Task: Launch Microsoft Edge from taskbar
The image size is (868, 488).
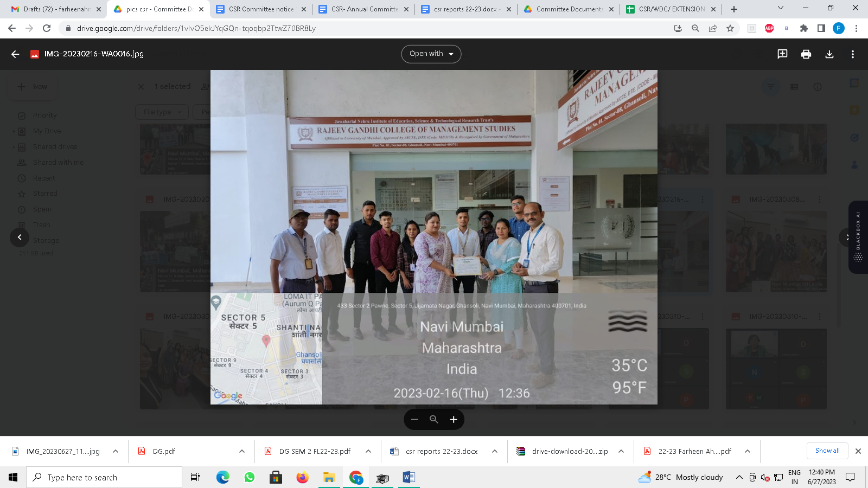Action: [222, 477]
